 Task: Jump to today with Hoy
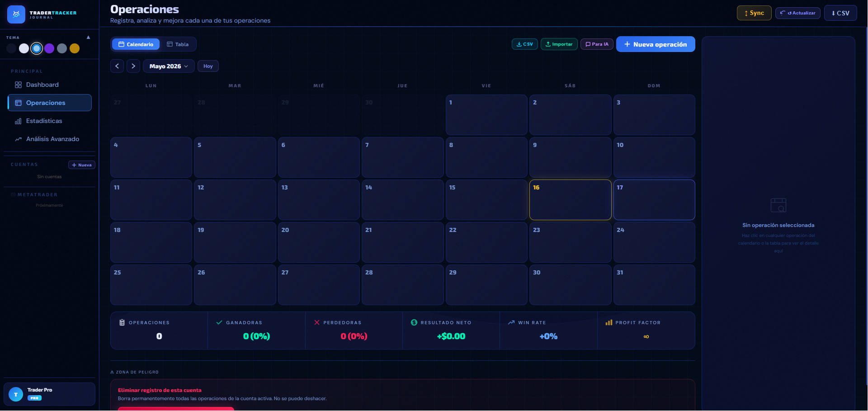[208, 66]
